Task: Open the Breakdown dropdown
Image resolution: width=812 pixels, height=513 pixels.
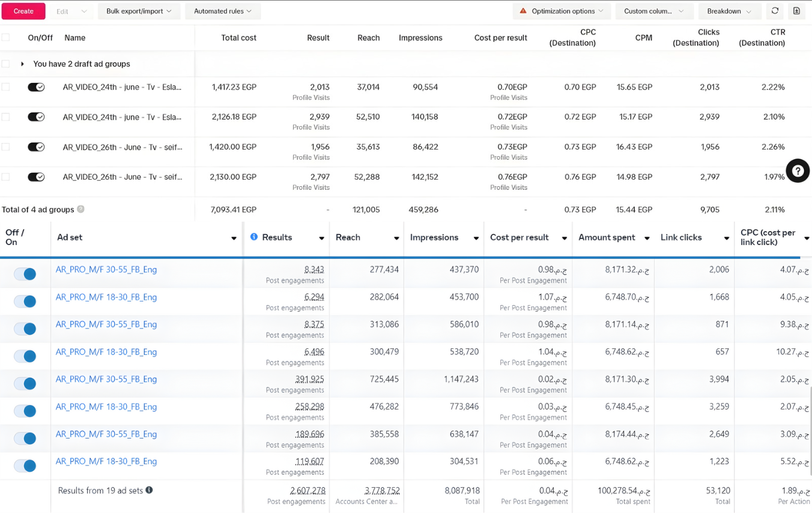Action: click(x=729, y=11)
